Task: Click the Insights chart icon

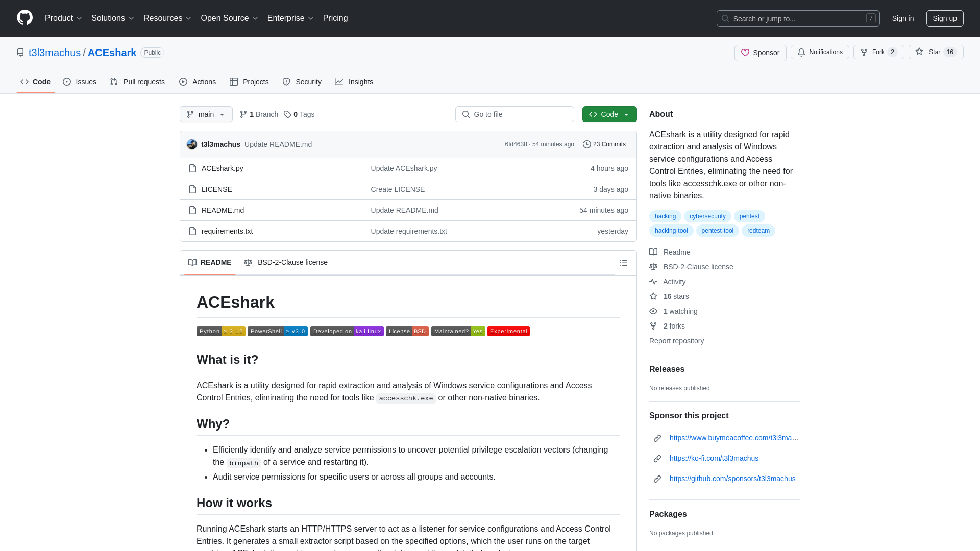Action: point(339,82)
